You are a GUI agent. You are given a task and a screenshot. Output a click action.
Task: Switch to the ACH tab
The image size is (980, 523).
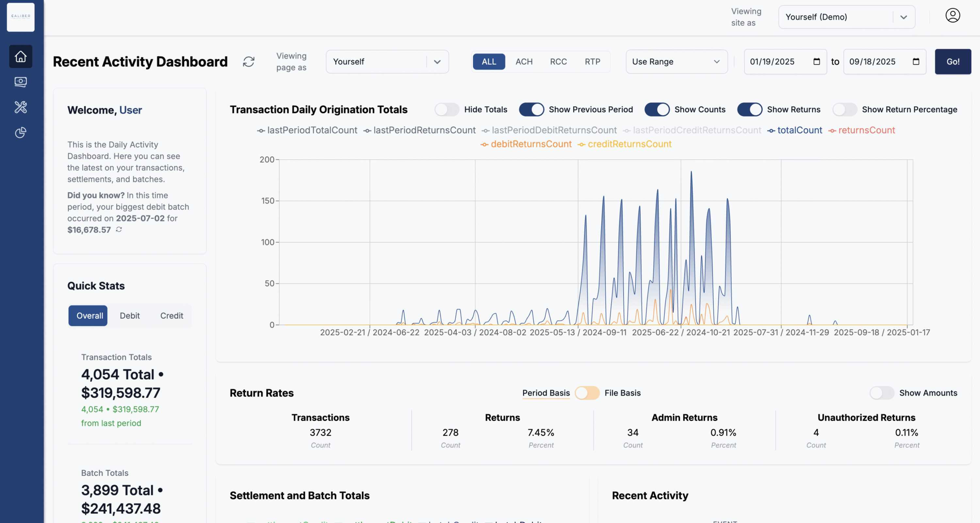pyautogui.click(x=524, y=61)
